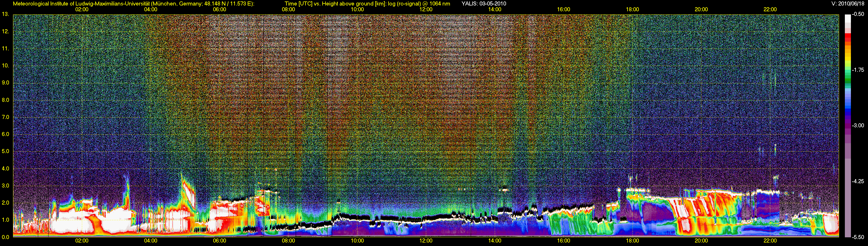Click the '-5.50' color scale value
Screen dimensions: 868x246
(858, 237)
